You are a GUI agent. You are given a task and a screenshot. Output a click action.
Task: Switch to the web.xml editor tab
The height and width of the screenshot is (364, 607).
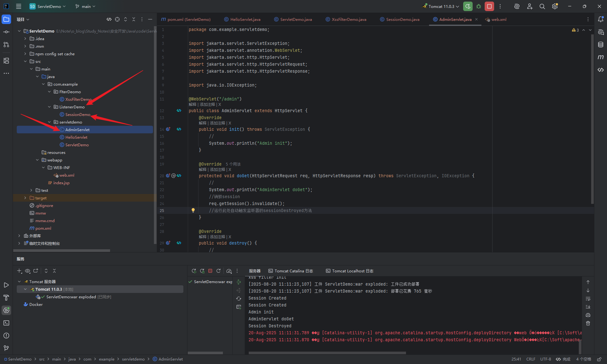click(496, 19)
